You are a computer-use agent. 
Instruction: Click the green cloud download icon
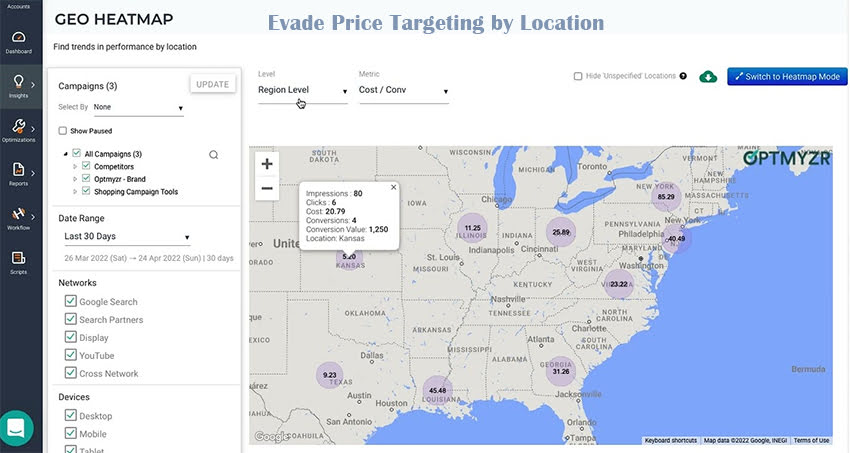[708, 77]
